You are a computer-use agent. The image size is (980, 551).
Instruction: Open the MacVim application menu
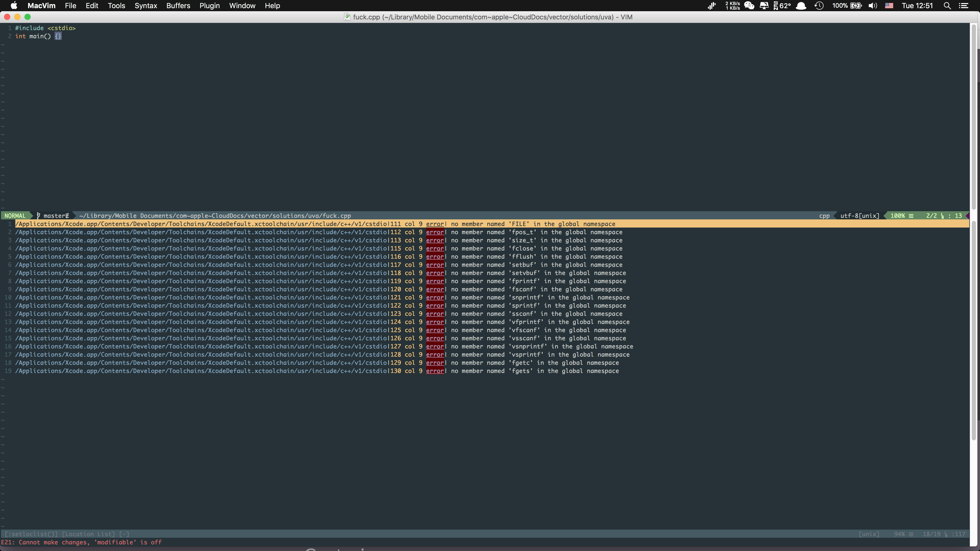click(41, 6)
